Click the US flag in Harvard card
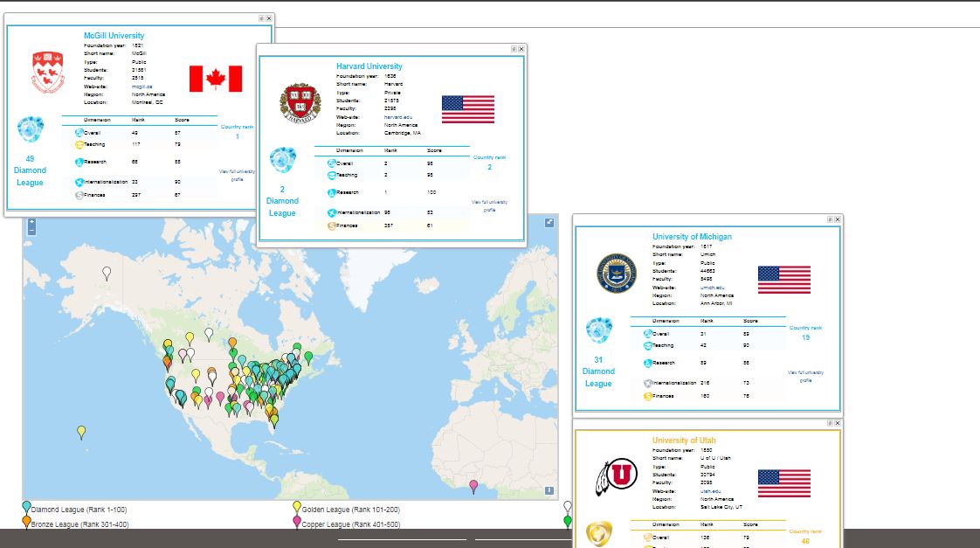This screenshot has width=980, height=548. point(468,109)
